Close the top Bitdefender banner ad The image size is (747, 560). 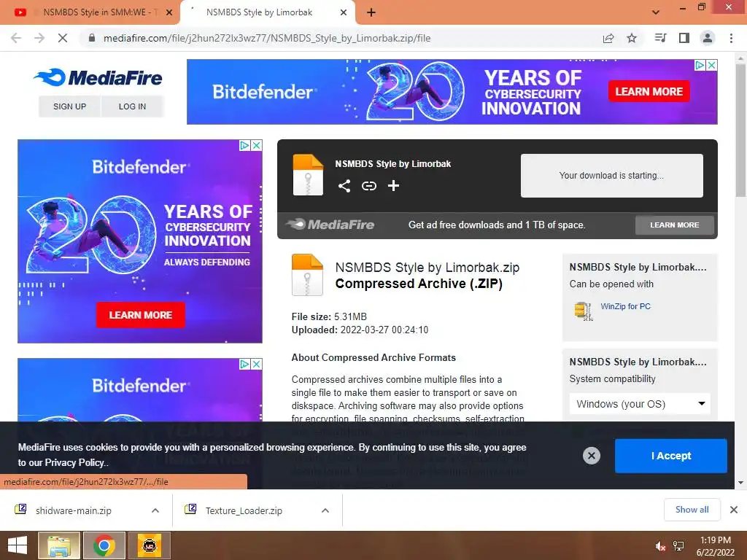pos(712,65)
